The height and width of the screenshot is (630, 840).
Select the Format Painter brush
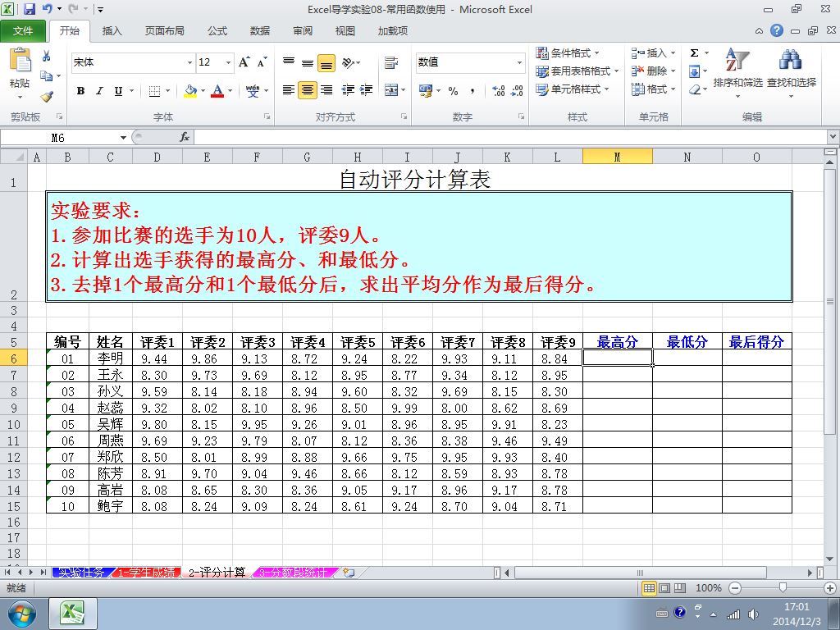point(47,97)
